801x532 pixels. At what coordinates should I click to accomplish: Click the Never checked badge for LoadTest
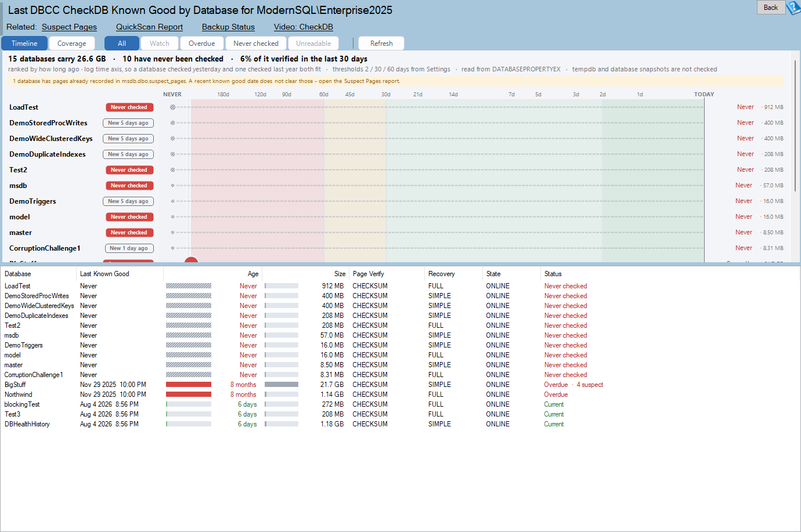(x=129, y=107)
